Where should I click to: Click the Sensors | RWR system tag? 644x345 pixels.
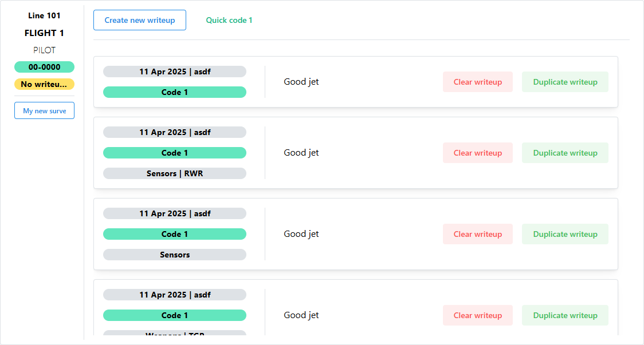[x=175, y=173]
